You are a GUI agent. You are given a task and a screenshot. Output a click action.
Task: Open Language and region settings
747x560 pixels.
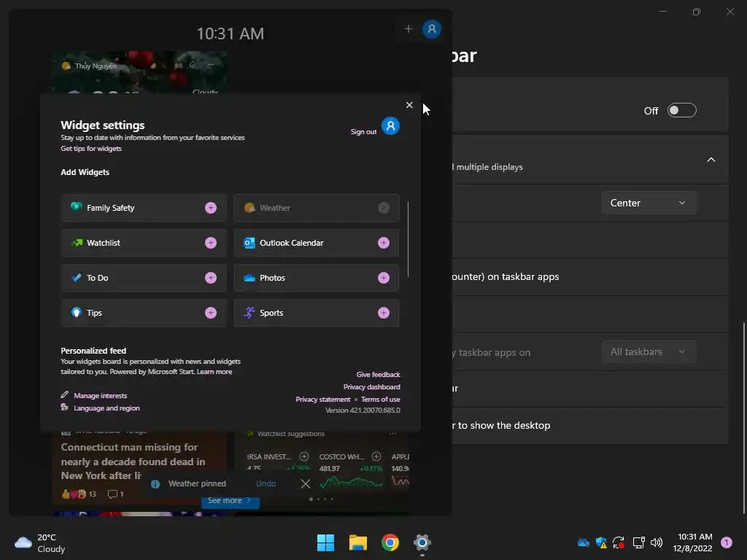coord(107,408)
